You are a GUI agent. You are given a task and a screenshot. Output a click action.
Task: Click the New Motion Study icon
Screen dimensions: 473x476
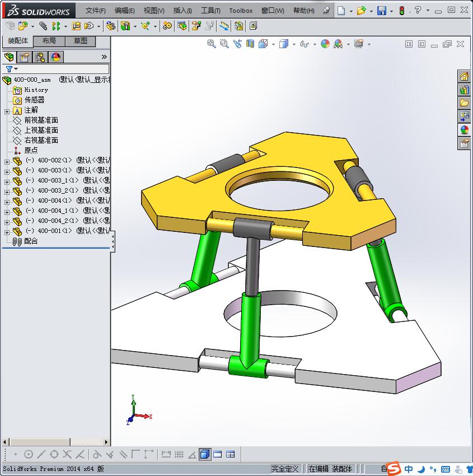click(x=167, y=26)
